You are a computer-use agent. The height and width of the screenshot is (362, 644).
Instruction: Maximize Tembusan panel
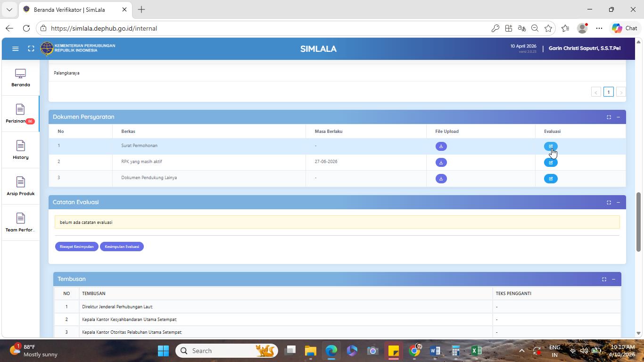coord(604,279)
